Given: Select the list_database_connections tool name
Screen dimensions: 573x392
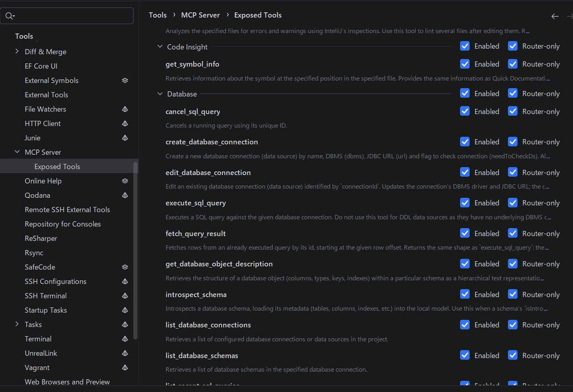Looking at the screenshot, I should (x=208, y=325).
